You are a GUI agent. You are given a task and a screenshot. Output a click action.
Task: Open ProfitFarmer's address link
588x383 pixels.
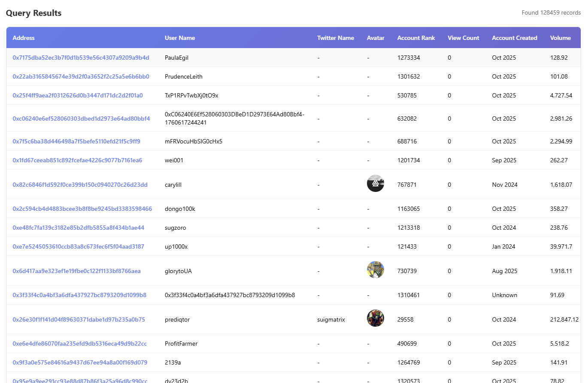tap(79, 343)
